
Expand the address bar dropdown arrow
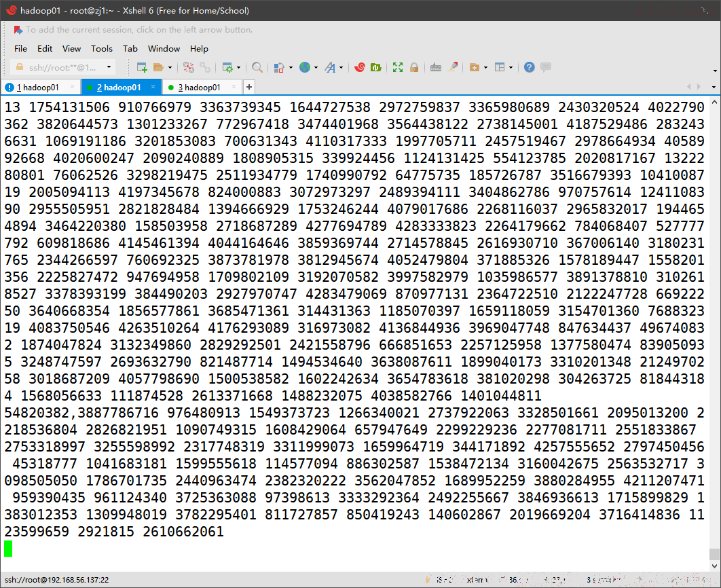tap(109, 67)
